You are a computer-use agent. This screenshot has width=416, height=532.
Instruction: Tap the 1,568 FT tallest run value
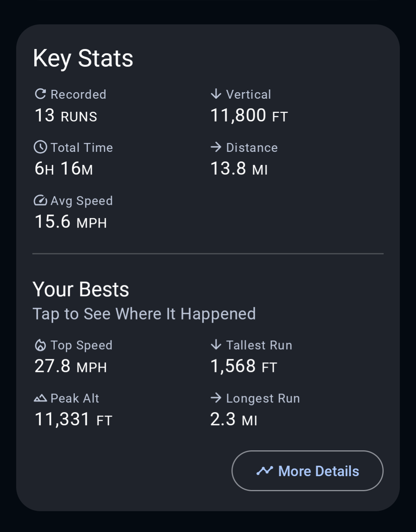(244, 366)
